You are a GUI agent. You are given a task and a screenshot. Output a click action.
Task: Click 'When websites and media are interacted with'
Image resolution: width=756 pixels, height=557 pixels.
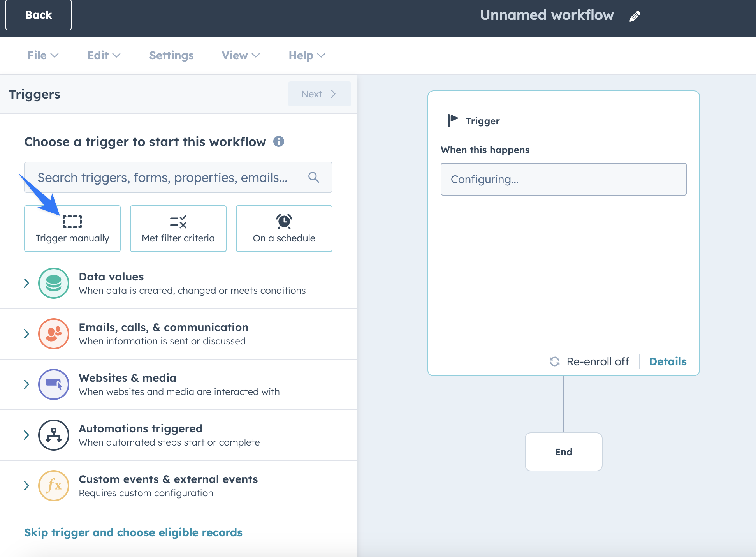point(179,392)
